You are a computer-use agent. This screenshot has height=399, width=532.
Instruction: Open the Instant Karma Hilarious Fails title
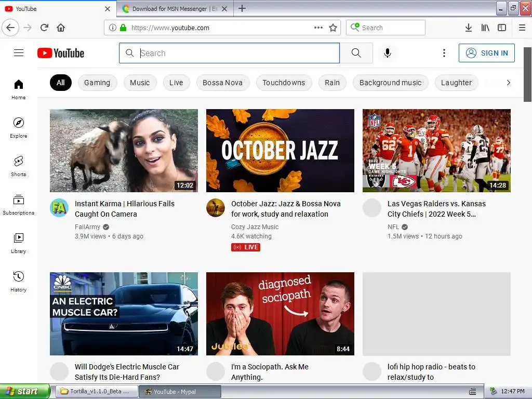click(125, 209)
